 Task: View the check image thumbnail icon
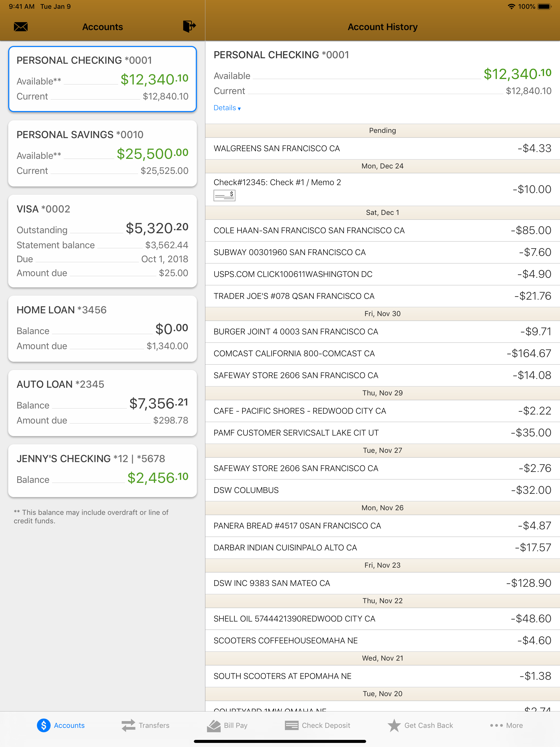tap(224, 195)
